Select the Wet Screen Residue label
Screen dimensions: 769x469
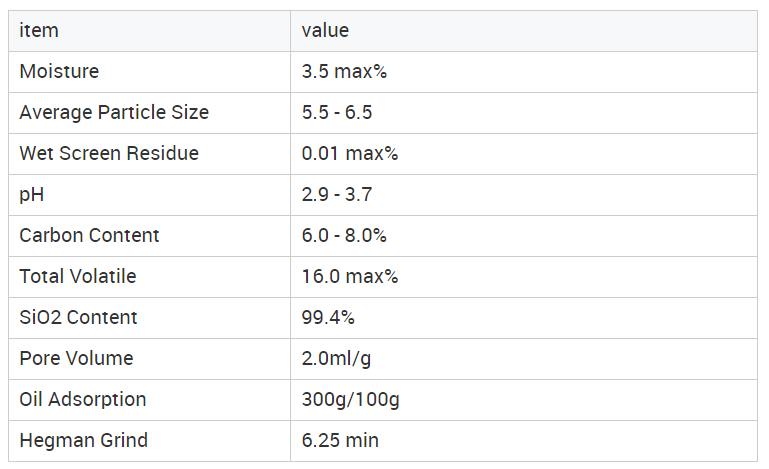pyautogui.click(x=109, y=154)
